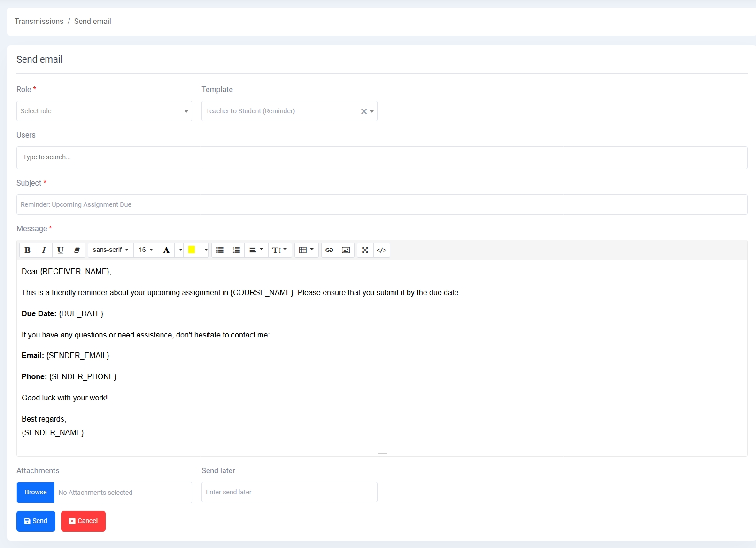Image resolution: width=756 pixels, height=548 pixels.
Task: Insert a numbered ordered list
Action: pyautogui.click(x=236, y=250)
